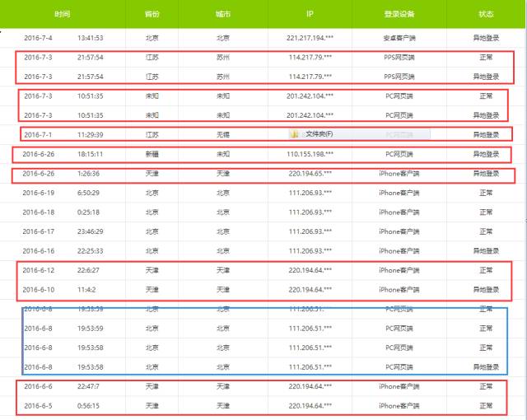Image resolution: width=527 pixels, height=420 pixels.
Task: Click 苏州 city in the 正常 PPS网页端 row
Action: click(x=223, y=58)
